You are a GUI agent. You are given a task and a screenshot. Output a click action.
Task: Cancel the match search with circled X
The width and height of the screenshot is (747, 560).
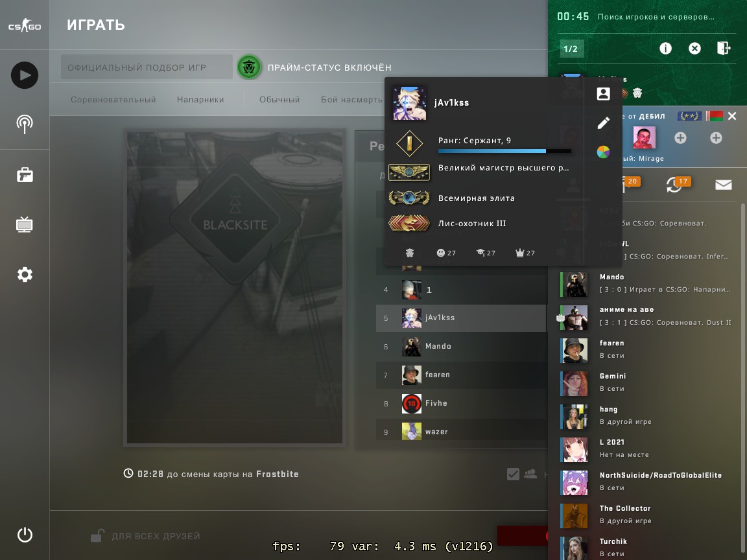coord(694,48)
